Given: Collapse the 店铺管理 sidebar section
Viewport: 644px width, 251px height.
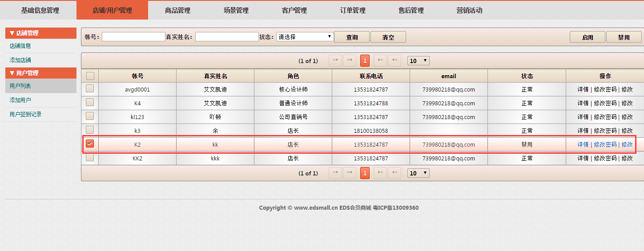Looking at the screenshot, I should (40, 33).
